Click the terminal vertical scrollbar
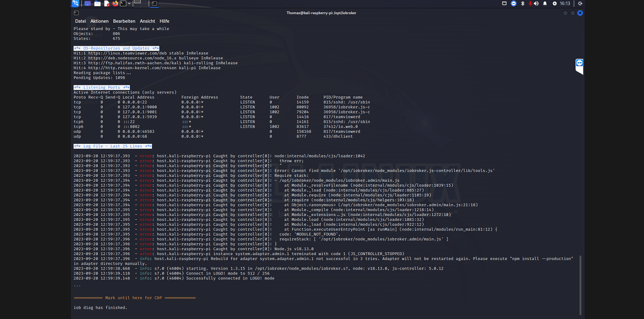The height and width of the screenshot is (319, 644). (580, 285)
